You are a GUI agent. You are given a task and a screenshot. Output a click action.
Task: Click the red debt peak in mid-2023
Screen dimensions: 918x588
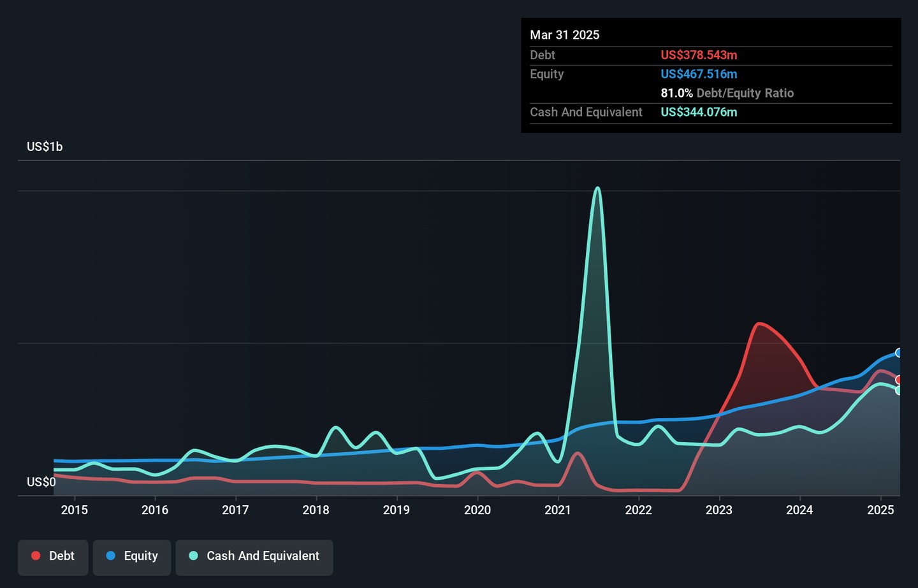click(759, 324)
